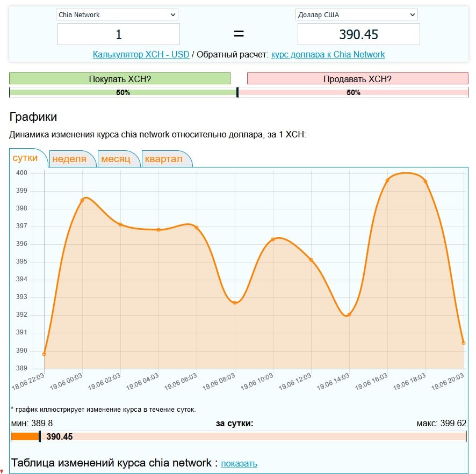Click the chart data point at 19.06 00:03
The width and height of the screenshot is (476, 474).
pyautogui.click(x=82, y=200)
